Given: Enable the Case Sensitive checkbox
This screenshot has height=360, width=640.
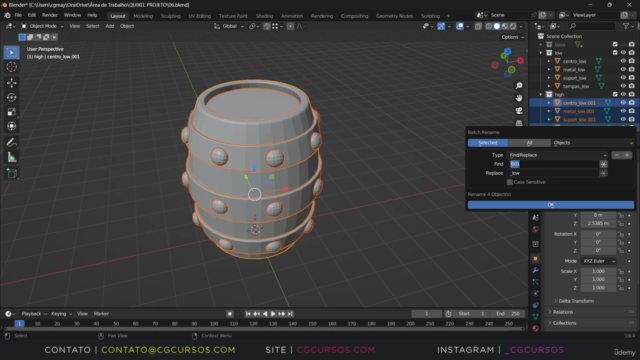Looking at the screenshot, I should click(x=510, y=182).
